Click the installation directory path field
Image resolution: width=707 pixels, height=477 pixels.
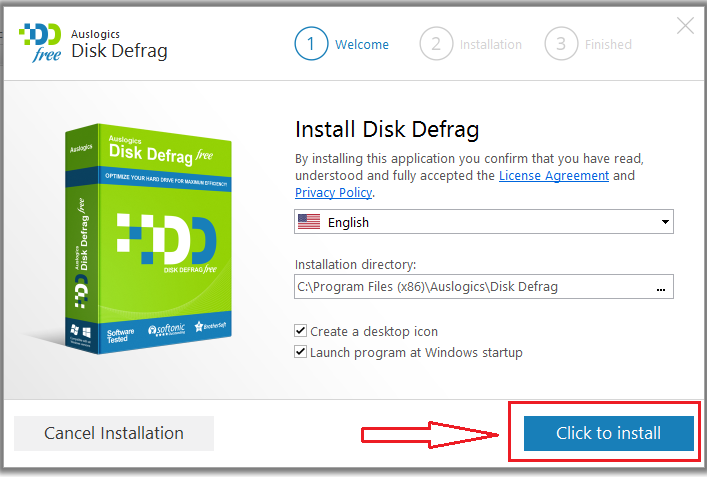470,287
